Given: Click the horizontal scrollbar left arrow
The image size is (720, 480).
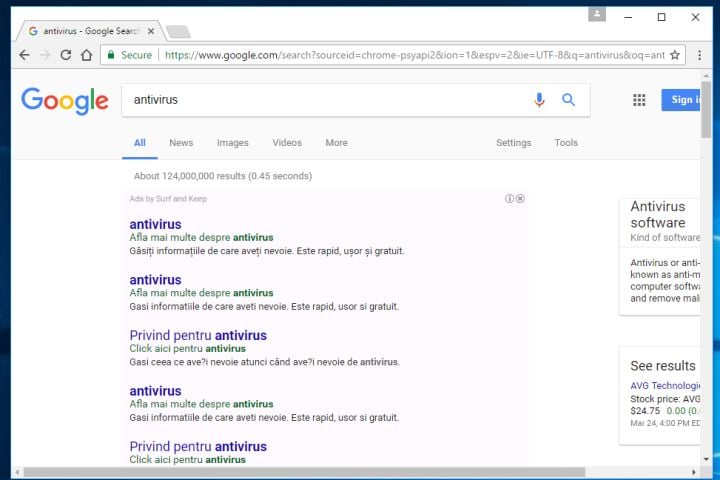Looking at the screenshot, I should pos(17,472).
